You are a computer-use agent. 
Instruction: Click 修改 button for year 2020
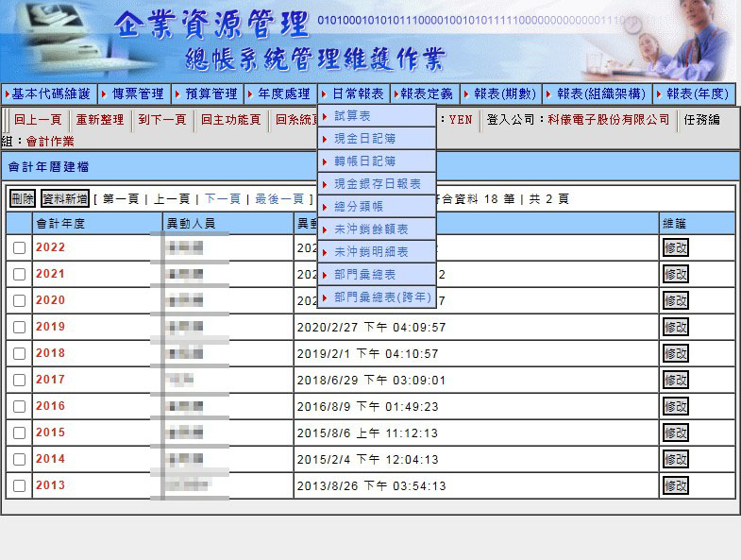[x=675, y=300]
